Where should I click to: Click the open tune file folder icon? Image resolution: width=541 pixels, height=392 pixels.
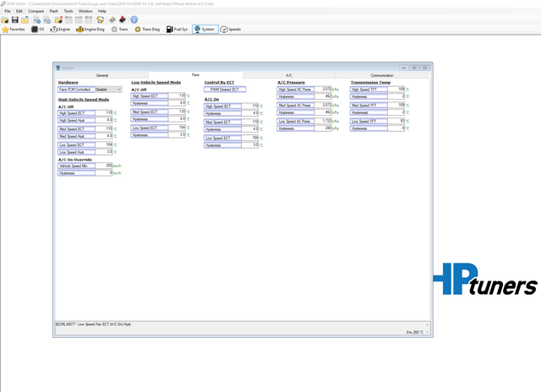click(x=5, y=19)
